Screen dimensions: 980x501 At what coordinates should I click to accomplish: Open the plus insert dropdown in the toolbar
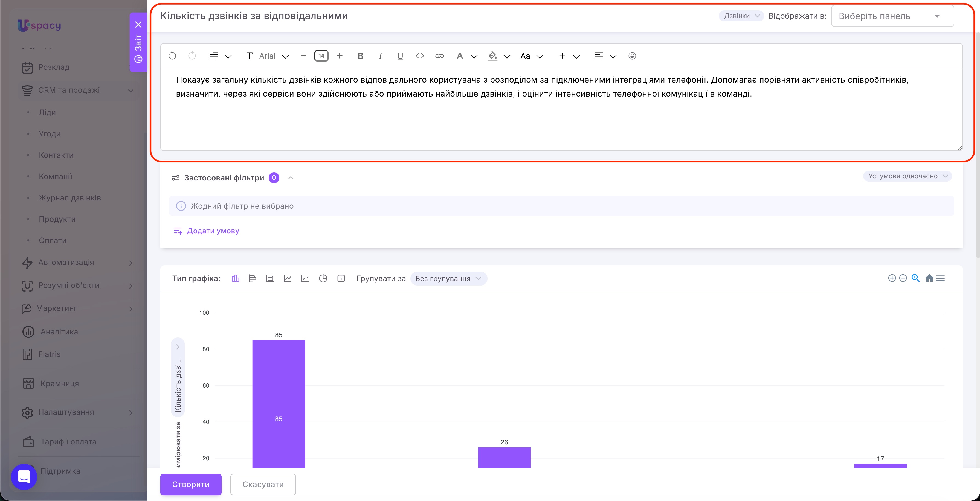pos(569,56)
